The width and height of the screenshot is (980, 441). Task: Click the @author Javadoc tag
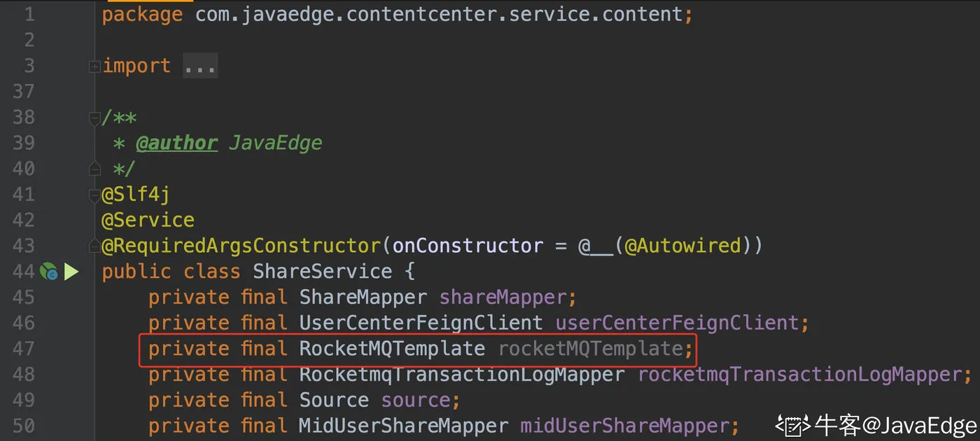point(176,143)
